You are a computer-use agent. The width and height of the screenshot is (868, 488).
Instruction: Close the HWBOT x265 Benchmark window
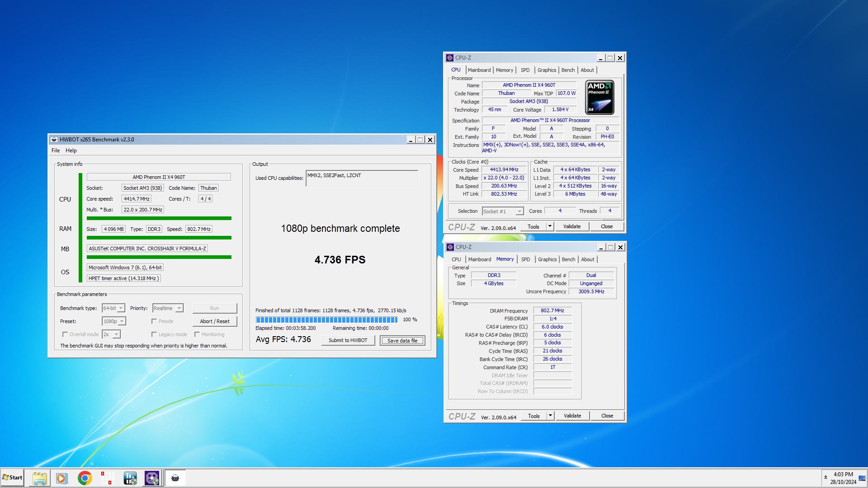(x=430, y=140)
